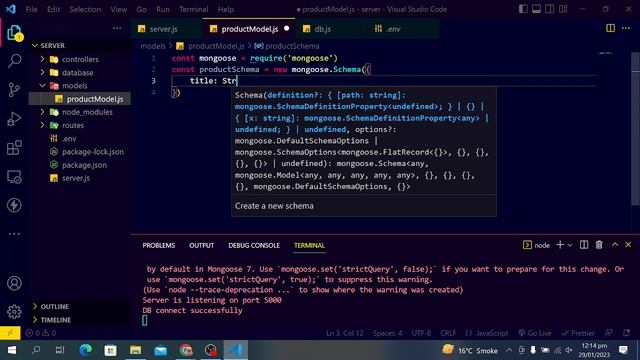Open Run and Debug view
This screenshot has height=360, width=640.
click(14, 119)
